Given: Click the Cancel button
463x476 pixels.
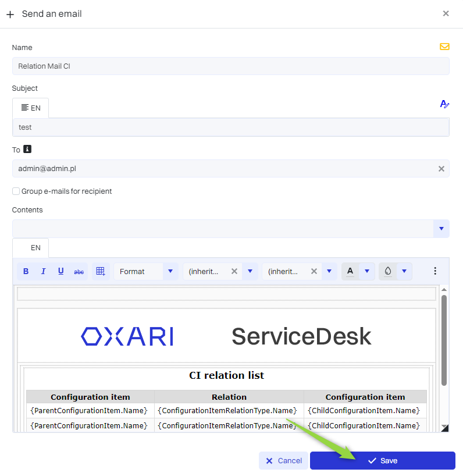Looking at the screenshot, I should (x=283, y=460).
